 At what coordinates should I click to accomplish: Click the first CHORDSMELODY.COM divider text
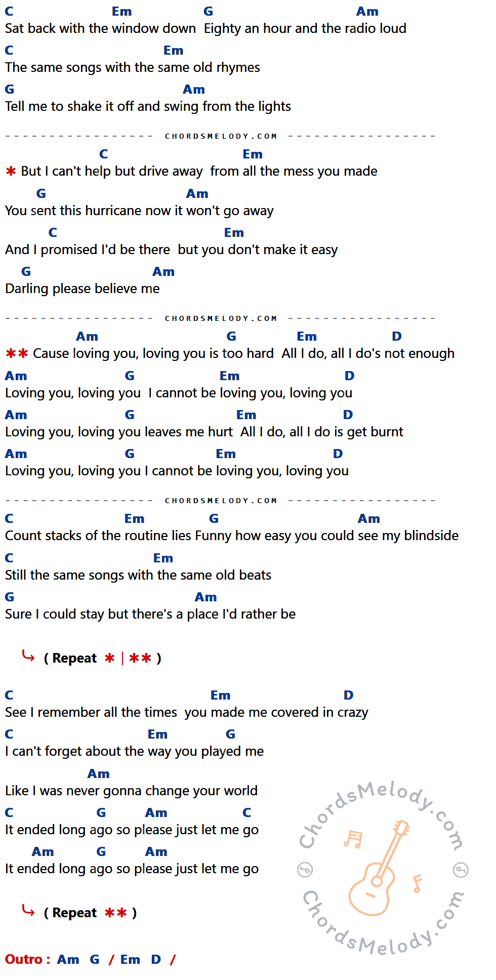(x=221, y=136)
